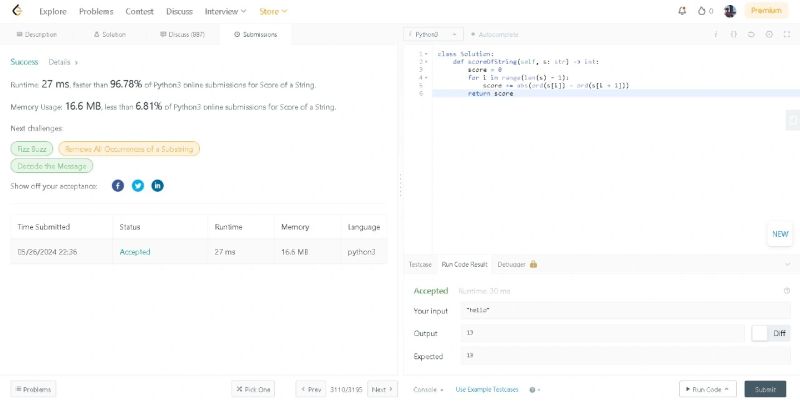Toggle the Diff switch
The image size is (800, 401).
760,333
